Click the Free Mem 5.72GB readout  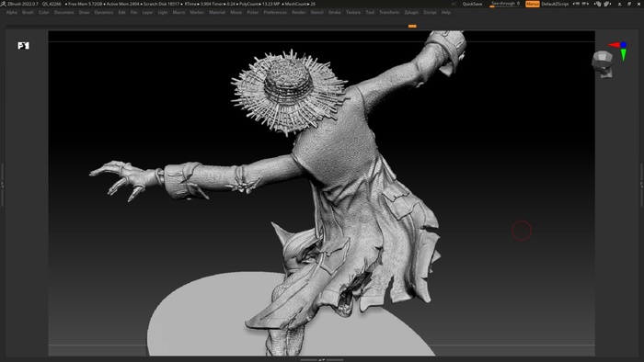coord(86,4)
